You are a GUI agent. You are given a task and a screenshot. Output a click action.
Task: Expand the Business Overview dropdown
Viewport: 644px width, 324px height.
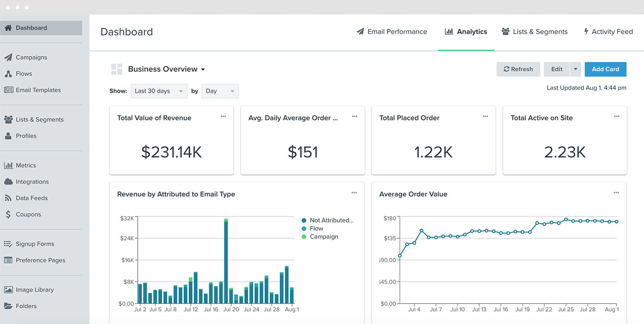(166, 69)
